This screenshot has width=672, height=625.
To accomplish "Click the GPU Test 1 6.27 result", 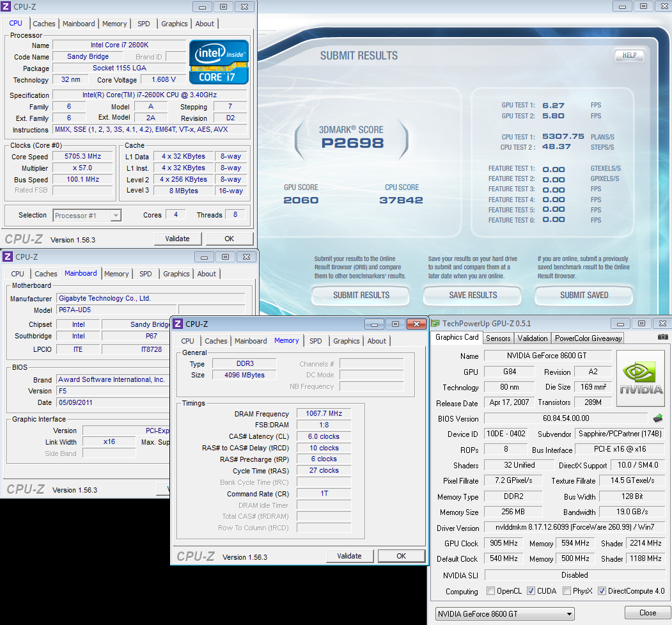I will click(553, 106).
